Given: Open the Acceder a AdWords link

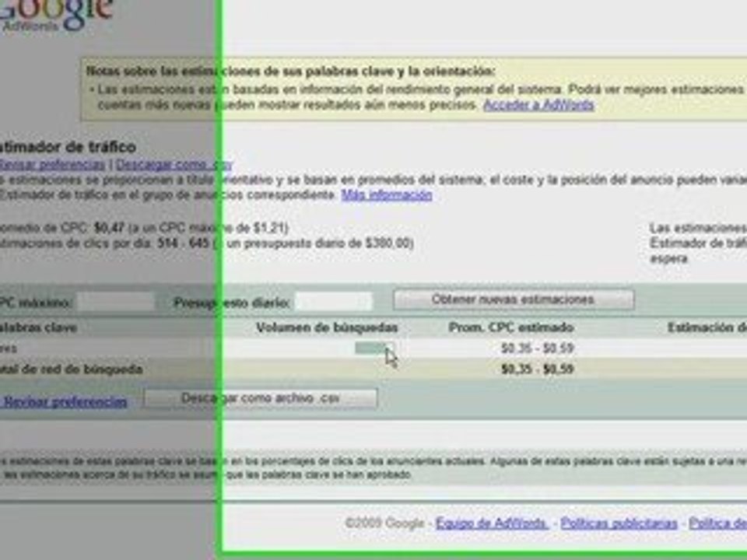Looking at the screenshot, I should click(x=538, y=105).
